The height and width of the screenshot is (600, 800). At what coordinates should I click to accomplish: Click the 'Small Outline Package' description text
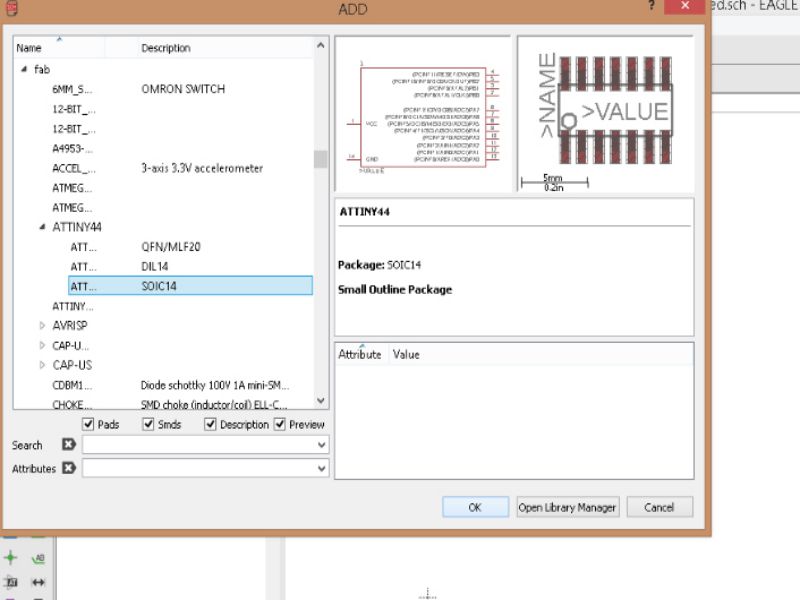point(395,290)
